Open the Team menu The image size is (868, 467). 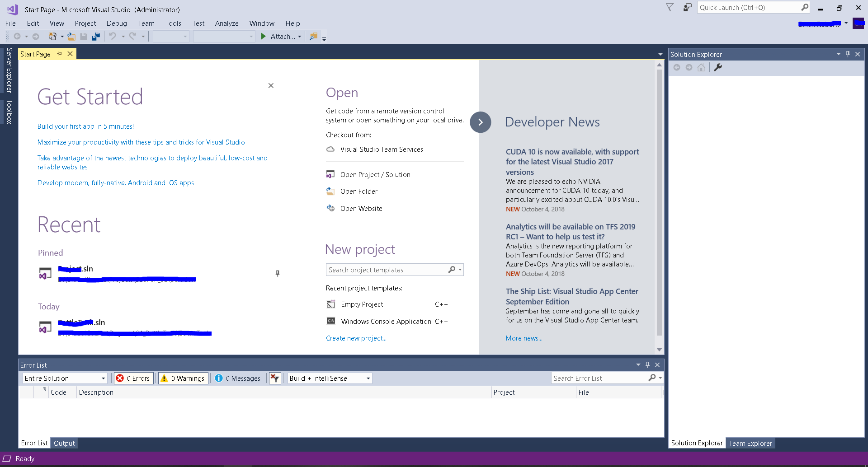pyautogui.click(x=146, y=23)
